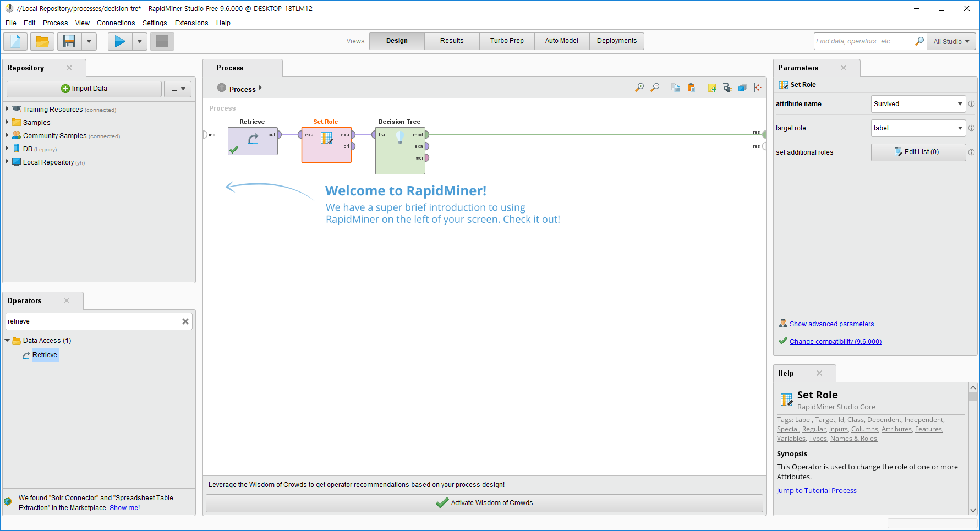Click the Process breadcrumb circle icon
The width and height of the screenshot is (980, 531).
pyautogui.click(x=222, y=87)
